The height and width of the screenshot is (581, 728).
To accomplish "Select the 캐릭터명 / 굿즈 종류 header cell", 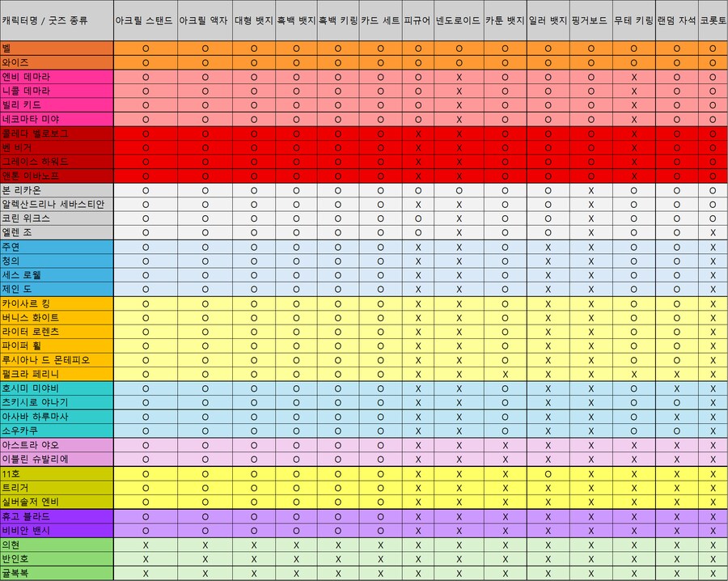I will pyautogui.click(x=57, y=20).
